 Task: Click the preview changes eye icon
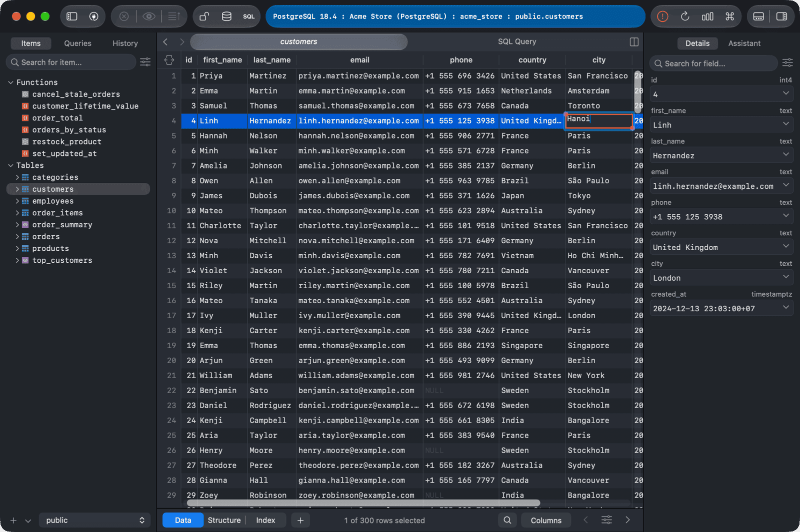(x=148, y=16)
